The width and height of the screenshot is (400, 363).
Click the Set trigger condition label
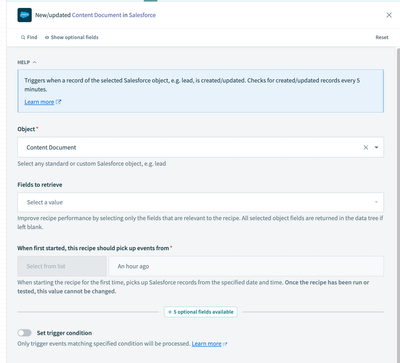(64, 333)
